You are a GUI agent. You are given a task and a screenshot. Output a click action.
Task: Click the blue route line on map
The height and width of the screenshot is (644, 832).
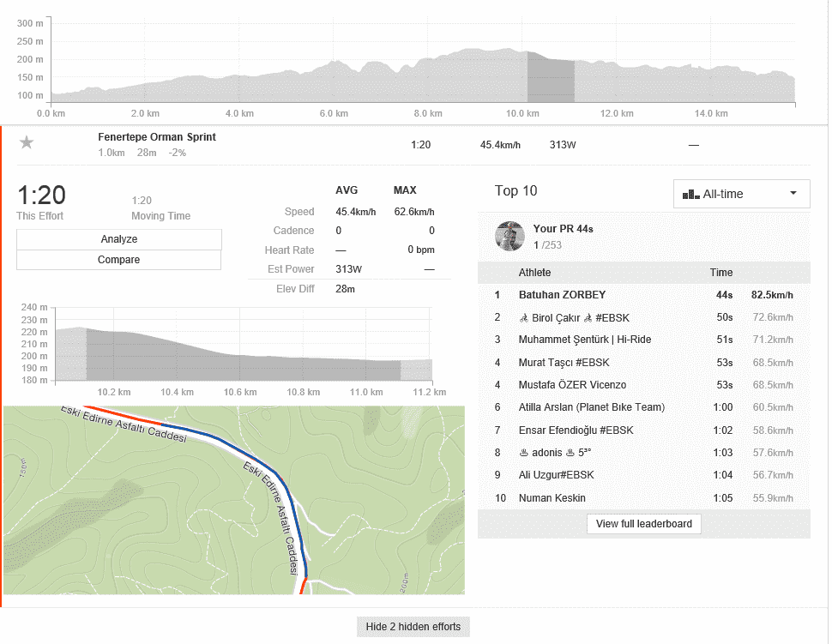coord(257,458)
